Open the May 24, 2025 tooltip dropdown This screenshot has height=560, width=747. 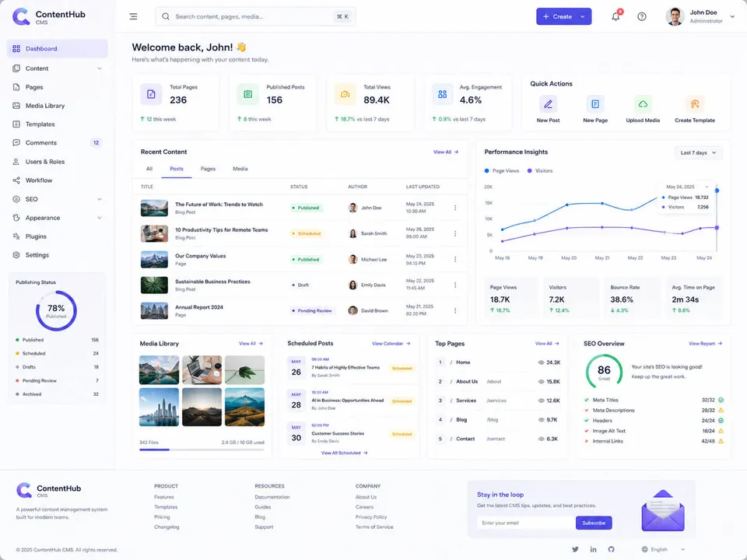coord(707,187)
